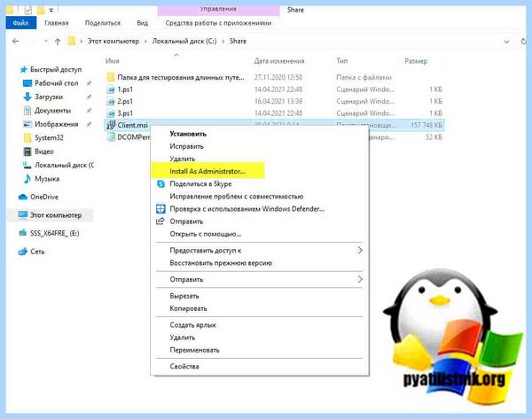
Task: Open recent locations dropdown arrow
Action: coord(46,42)
